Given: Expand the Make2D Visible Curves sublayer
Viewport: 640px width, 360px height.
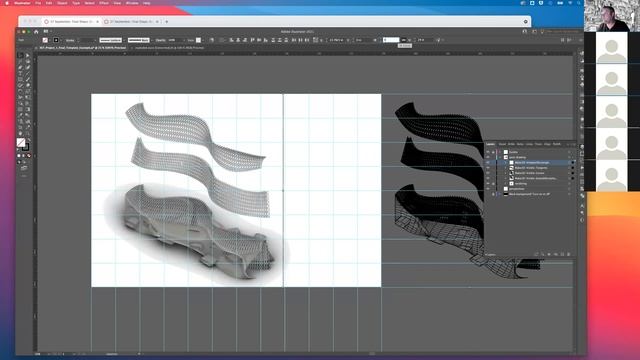Looking at the screenshot, I should (505, 173).
